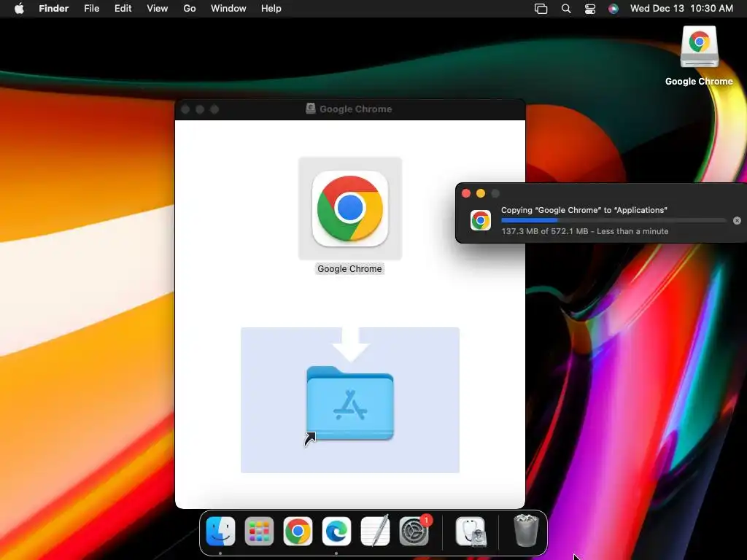Open the Help menu
Image resolution: width=747 pixels, height=560 pixels.
coord(271,9)
